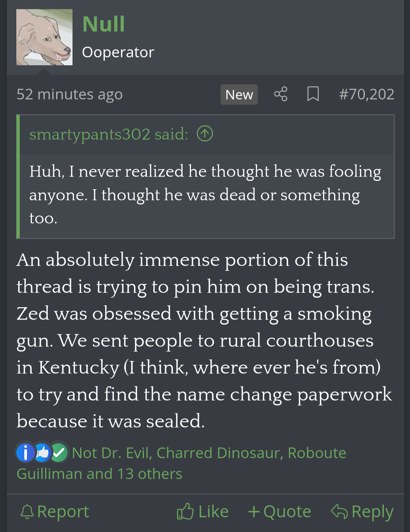Screen dimensions: 410x532
Task: Jump to smartypants302's quoted post arrow
Action: tap(205, 133)
